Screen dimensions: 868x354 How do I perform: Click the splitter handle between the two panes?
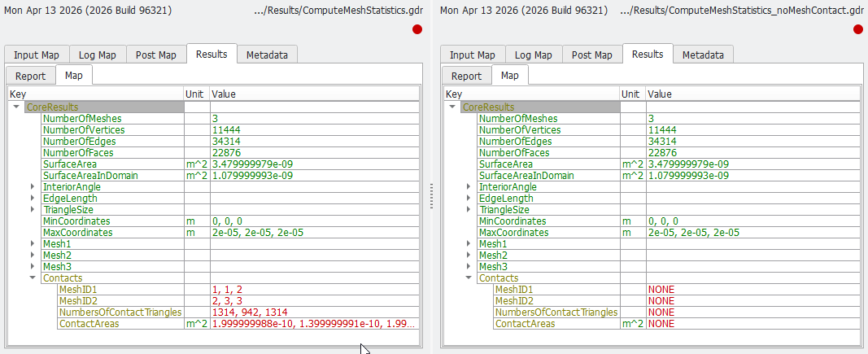pyautogui.click(x=432, y=195)
